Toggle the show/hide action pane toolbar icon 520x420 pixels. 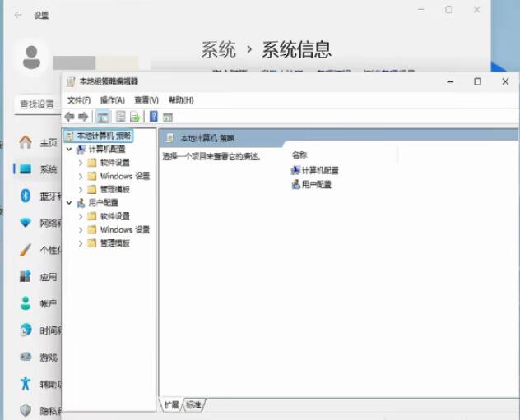click(168, 118)
